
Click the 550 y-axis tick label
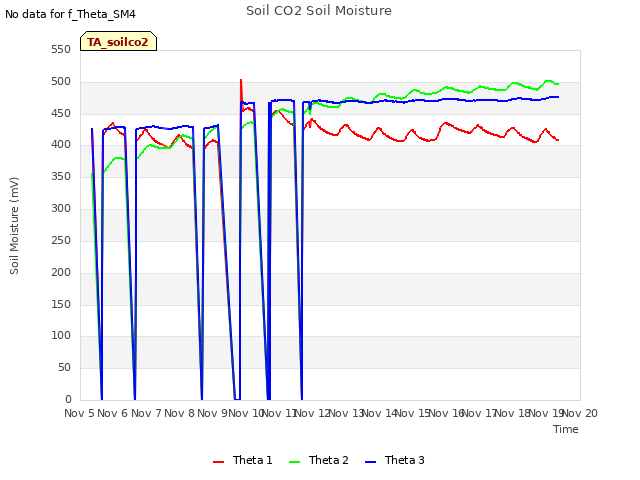tap(61, 49)
